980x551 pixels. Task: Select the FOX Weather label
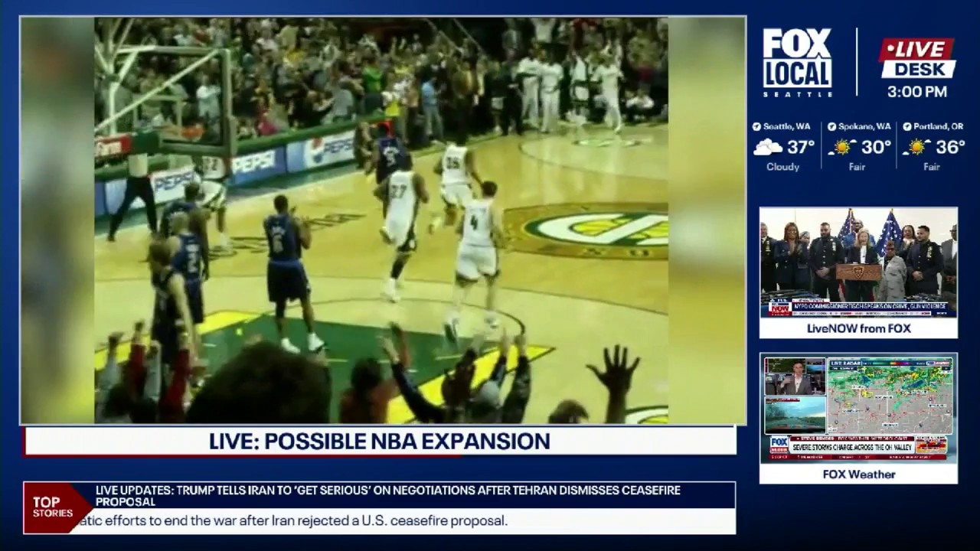pos(858,474)
